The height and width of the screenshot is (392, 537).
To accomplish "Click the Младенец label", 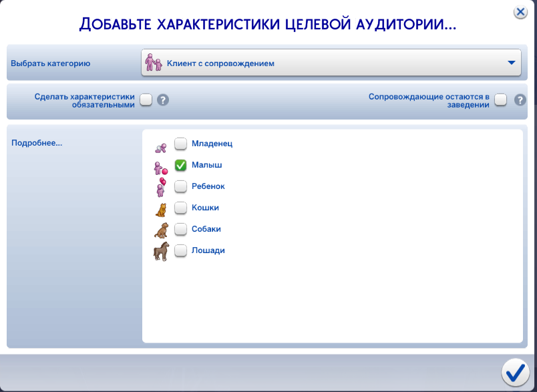I will pos(212,144).
